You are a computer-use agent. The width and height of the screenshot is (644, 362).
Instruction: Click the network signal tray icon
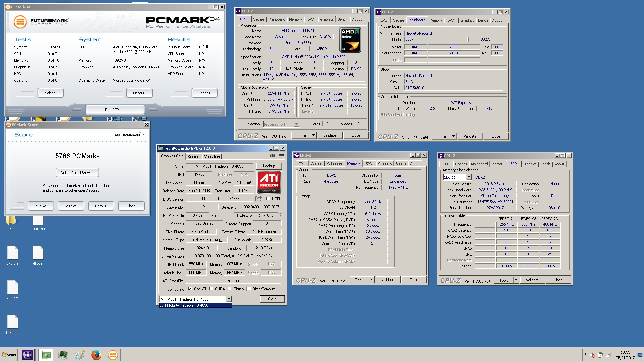[608, 355]
